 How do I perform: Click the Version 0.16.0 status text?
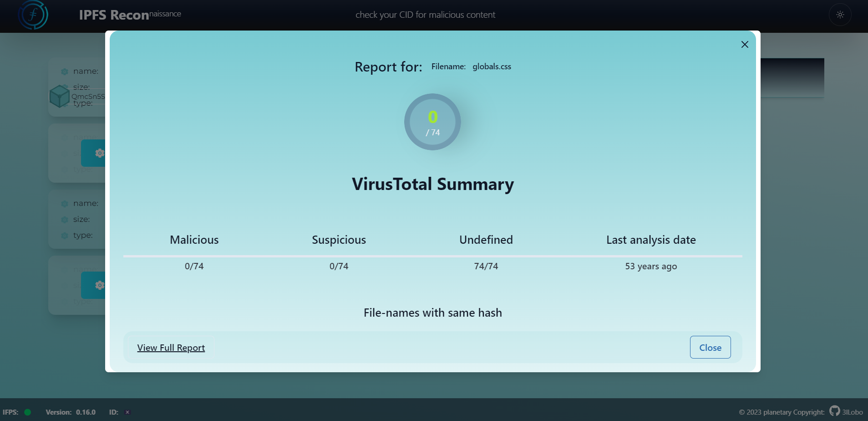[71, 412]
